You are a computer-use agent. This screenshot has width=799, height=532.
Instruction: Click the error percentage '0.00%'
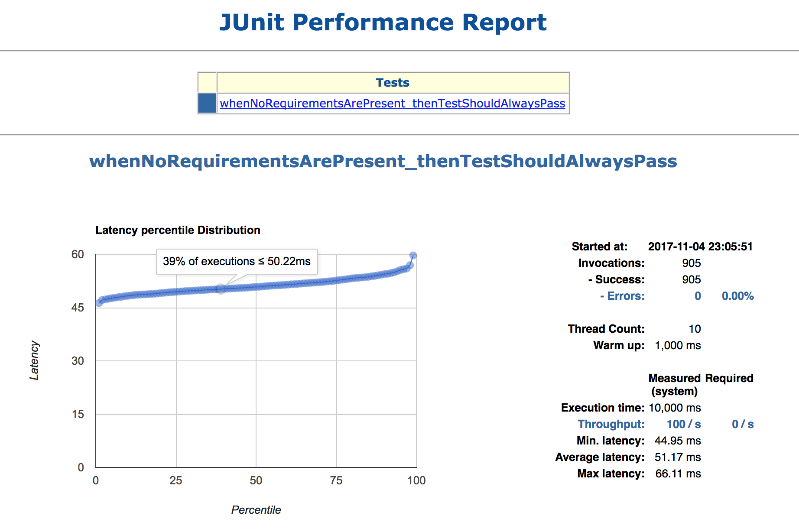pos(737,296)
